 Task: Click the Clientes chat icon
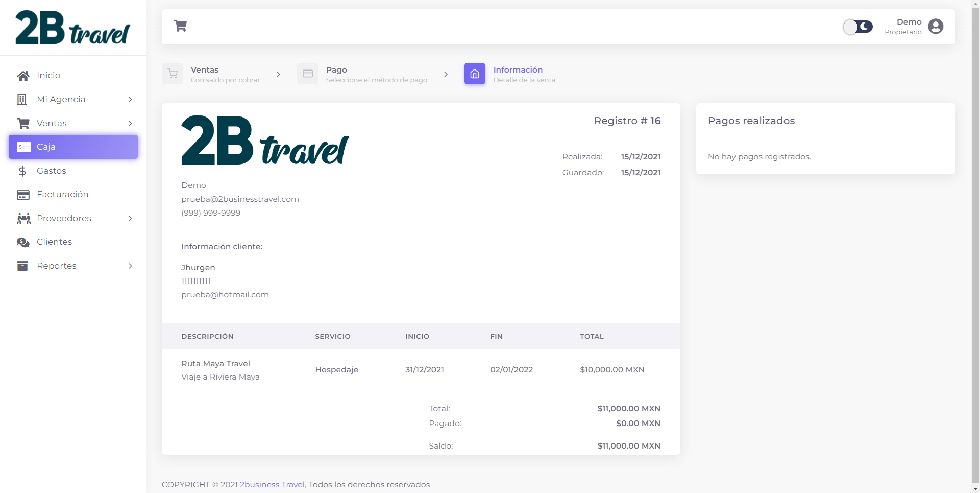(x=23, y=242)
